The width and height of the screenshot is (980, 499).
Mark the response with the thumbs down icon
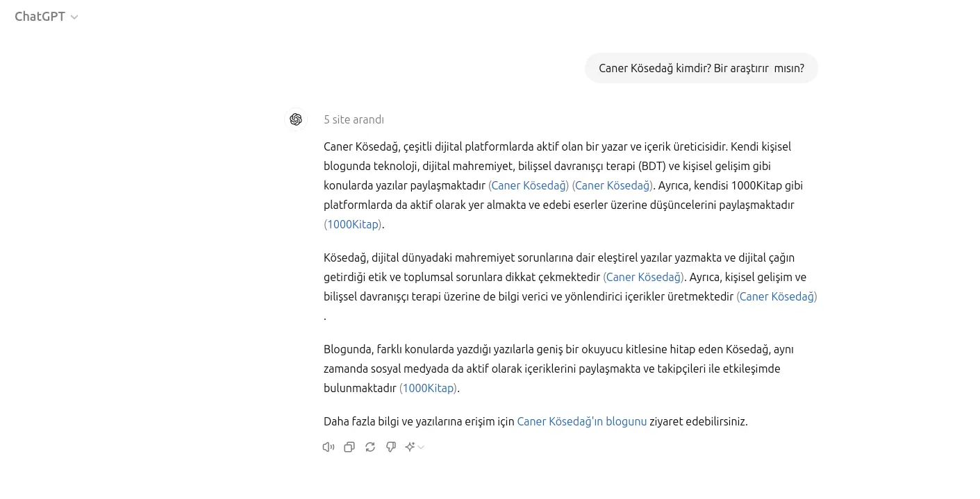(391, 447)
